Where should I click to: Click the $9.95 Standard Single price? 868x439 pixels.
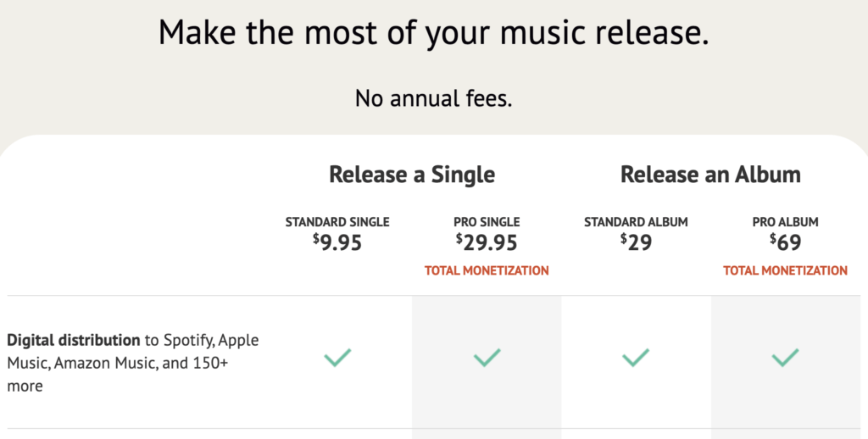coord(337,242)
